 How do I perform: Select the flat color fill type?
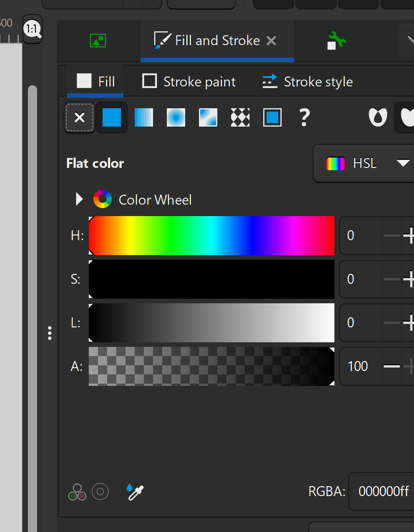pyautogui.click(x=111, y=117)
